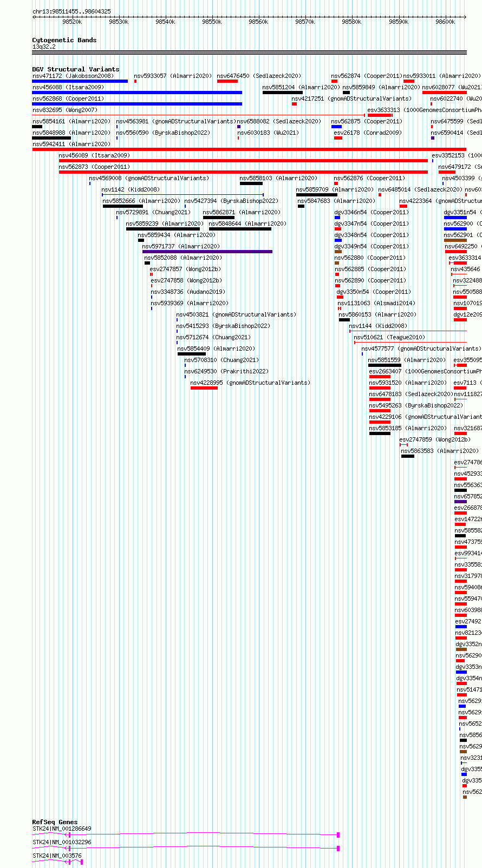This screenshot has width=482, height=868.
Task: Open nsv5858103 (Almarri2020) variant
Action: point(278,178)
